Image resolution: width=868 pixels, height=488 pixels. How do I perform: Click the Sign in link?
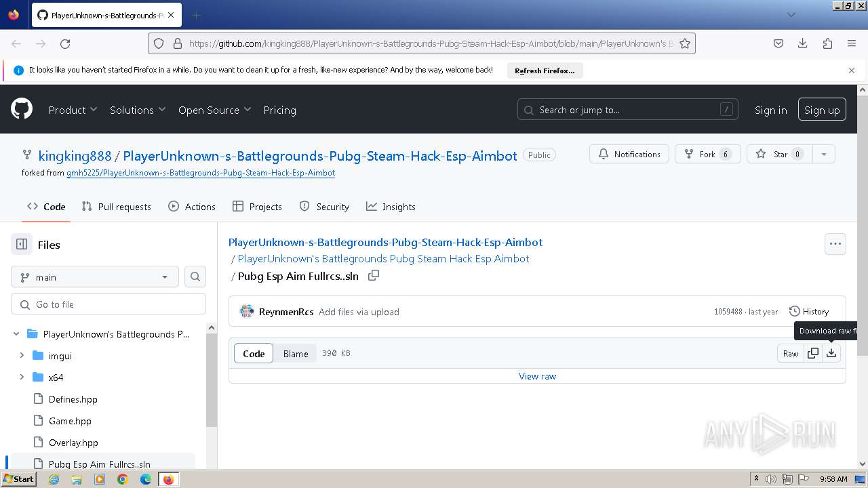tap(771, 110)
